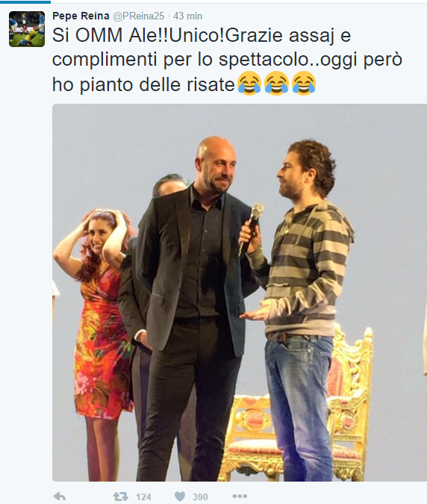Click the black blazer in the attached photo
Screen dimensions: 427x504
coord(190,267)
